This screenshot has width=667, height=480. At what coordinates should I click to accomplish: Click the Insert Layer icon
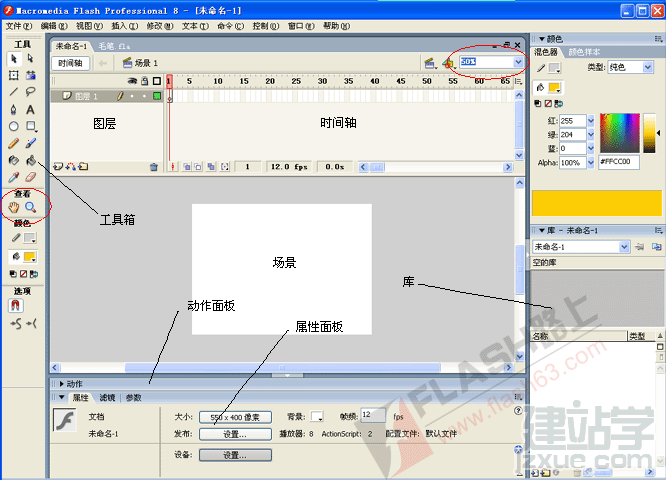point(57,167)
